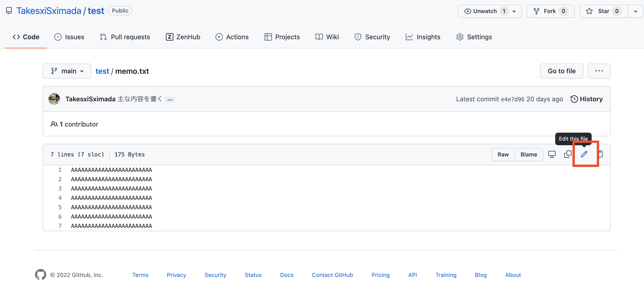Viewport: 644px width, 283px height.
Task: Click the fork icon in top bar
Action: pos(537,11)
